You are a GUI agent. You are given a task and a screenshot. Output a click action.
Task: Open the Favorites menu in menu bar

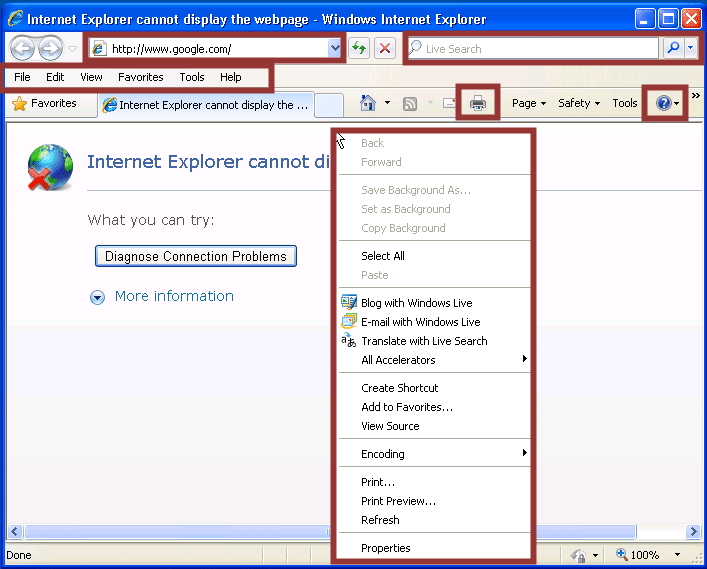[x=140, y=77]
